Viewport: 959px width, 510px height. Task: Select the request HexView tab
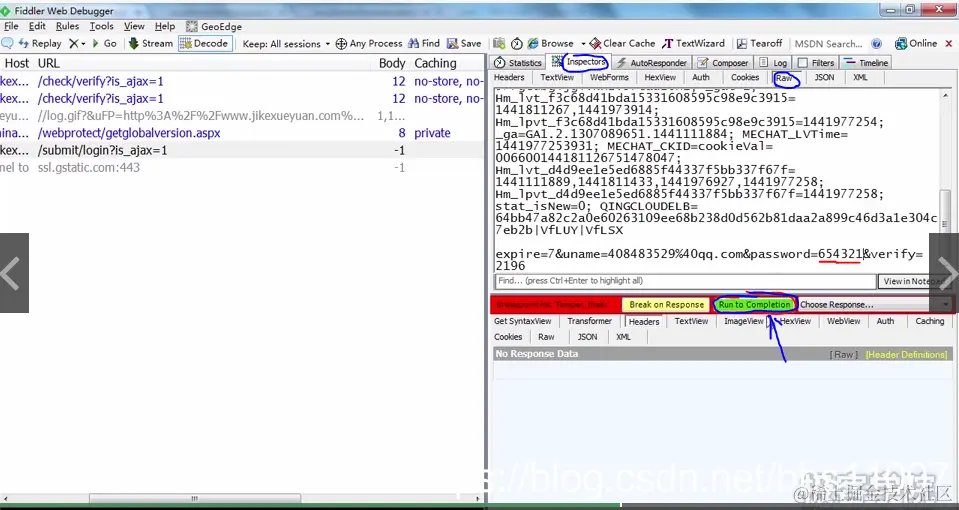pyautogui.click(x=660, y=78)
